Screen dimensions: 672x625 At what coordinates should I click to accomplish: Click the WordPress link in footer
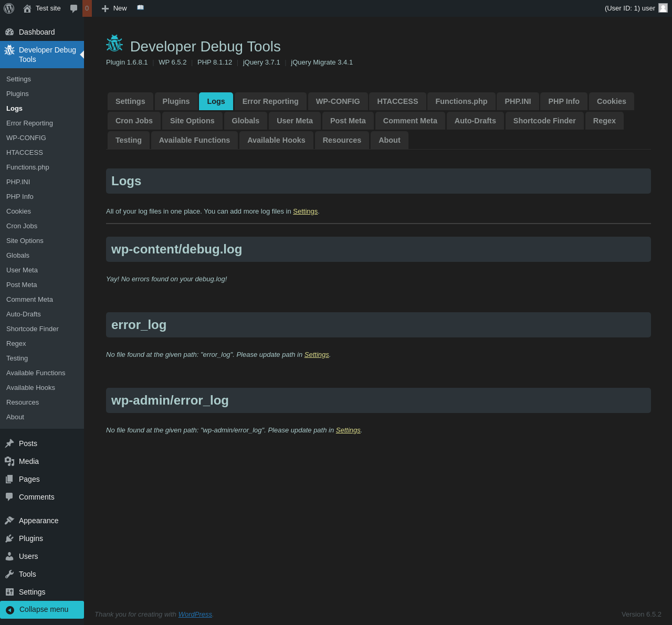(195, 615)
